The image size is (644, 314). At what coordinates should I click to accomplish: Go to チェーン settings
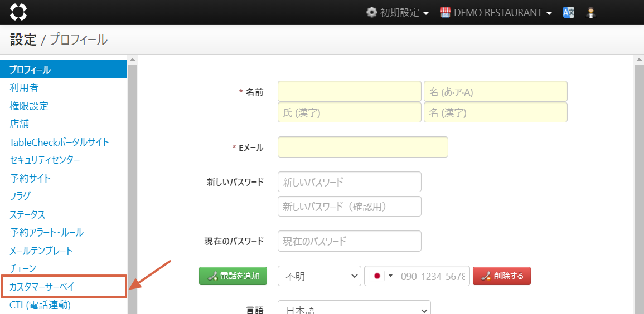click(23, 268)
